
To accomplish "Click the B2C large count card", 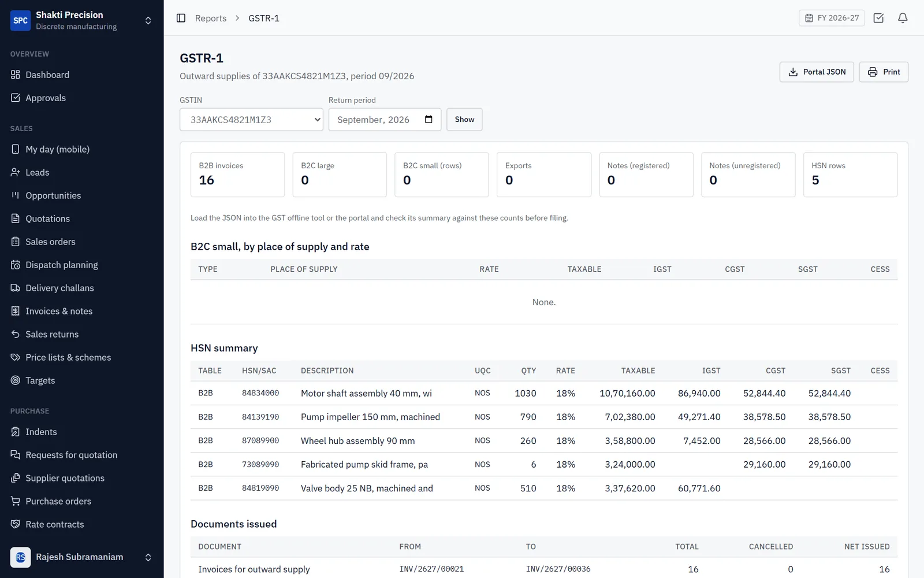I will [x=340, y=175].
